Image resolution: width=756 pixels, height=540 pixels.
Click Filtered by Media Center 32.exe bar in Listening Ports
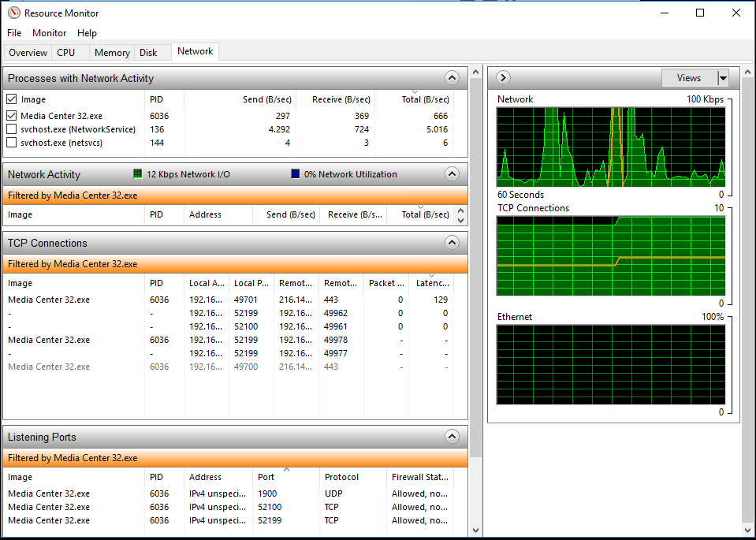pos(235,457)
